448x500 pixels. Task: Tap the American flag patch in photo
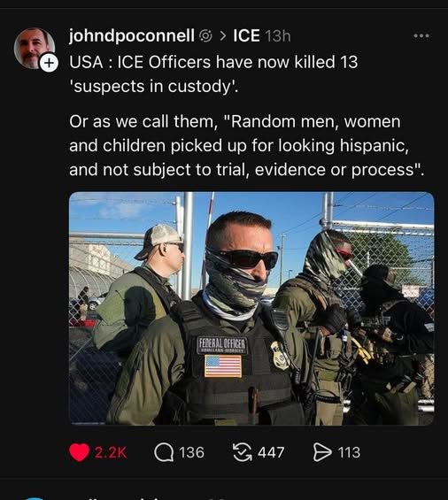pos(223,366)
